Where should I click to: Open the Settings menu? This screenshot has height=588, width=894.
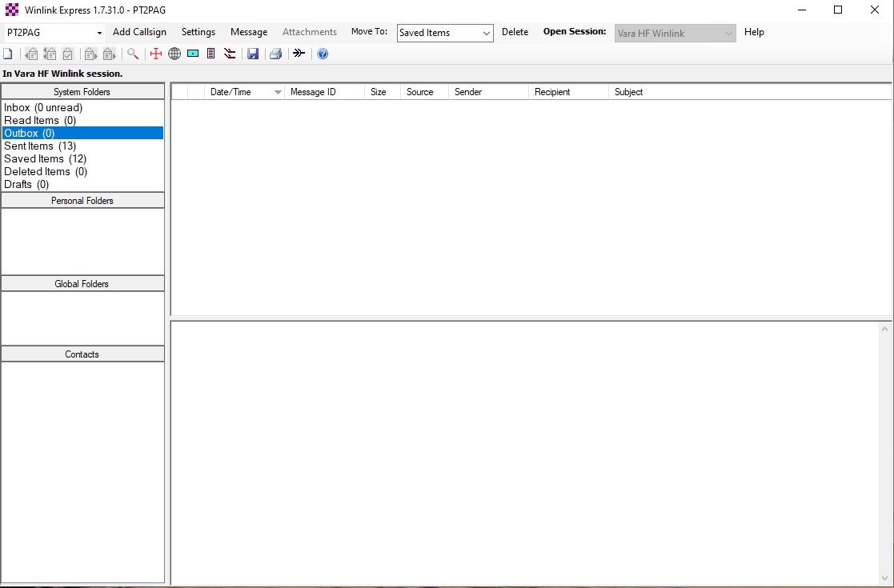pos(198,32)
